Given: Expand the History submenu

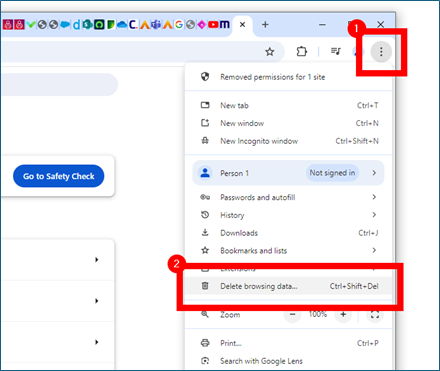Looking at the screenshot, I should (x=289, y=215).
